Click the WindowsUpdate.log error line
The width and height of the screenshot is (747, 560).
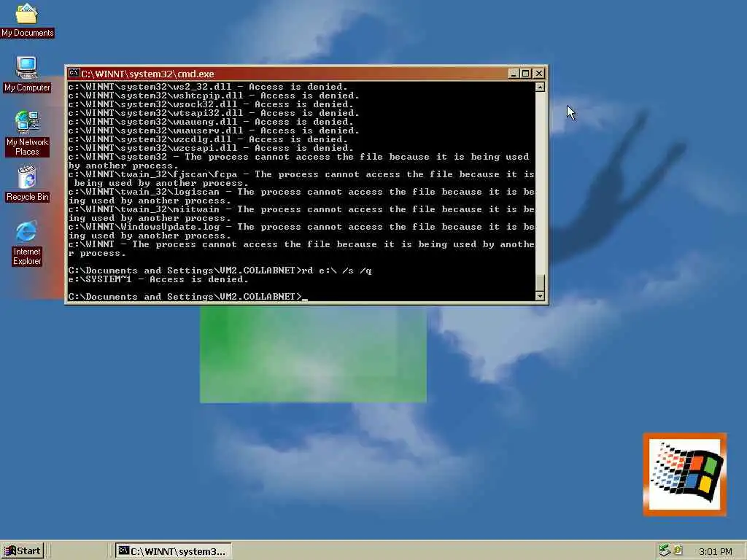pyautogui.click(x=301, y=231)
